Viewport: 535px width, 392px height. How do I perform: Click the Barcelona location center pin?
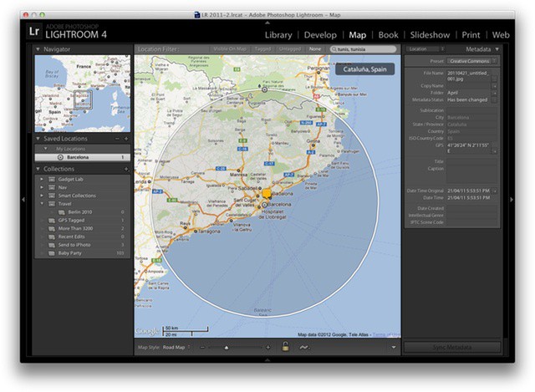pos(265,205)
